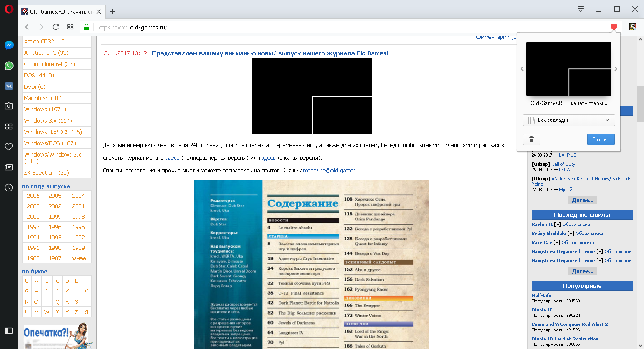644x349 pixels.
Task: Open WhatsApp in the sidebar
Action: click(x=9, y=66)
